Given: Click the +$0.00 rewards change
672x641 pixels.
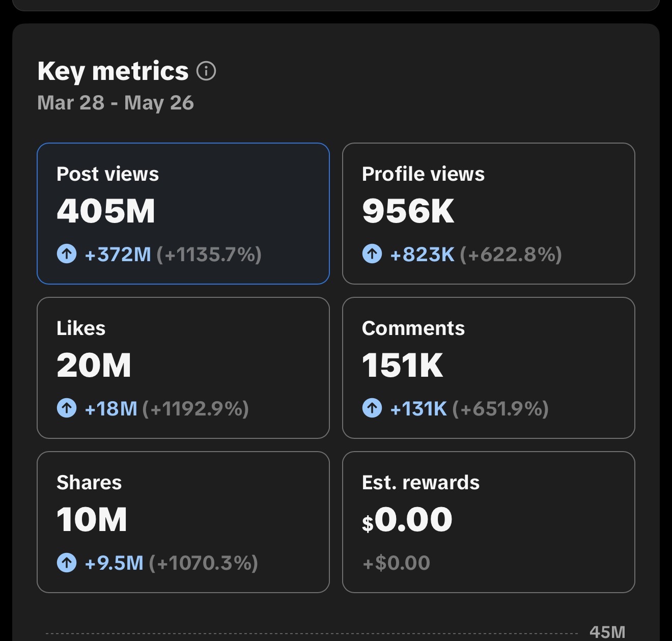Looking at the screenshot, I should (396, 563).
